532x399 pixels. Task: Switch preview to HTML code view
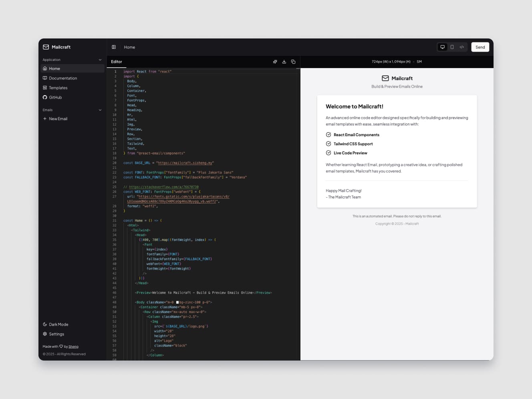pos(462,47)
